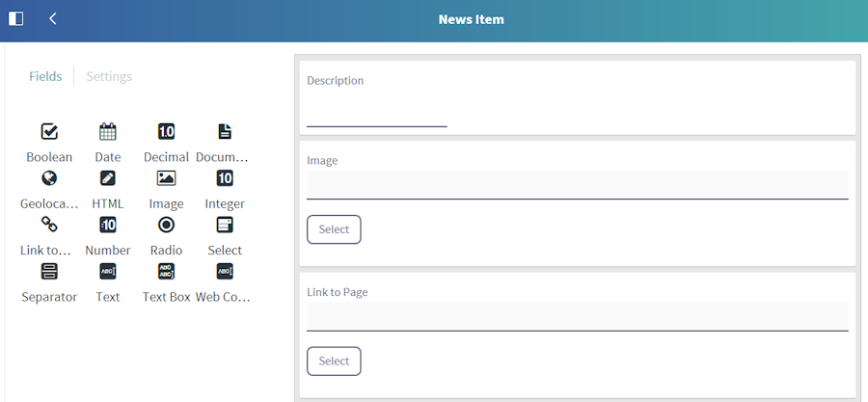Choose the Web Content field icon
Screen dimensions: 868x402
[225, 271]
